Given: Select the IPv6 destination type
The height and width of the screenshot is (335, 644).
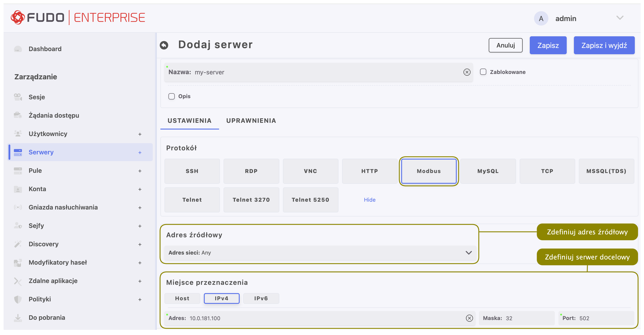Looking at the screenshot, I should point(261,298).
